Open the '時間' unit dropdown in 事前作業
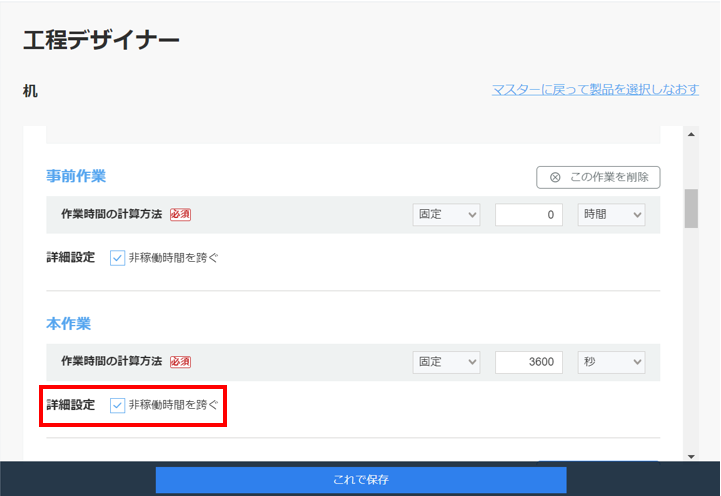This screenshot has width=721, height=496. point(611,215)
